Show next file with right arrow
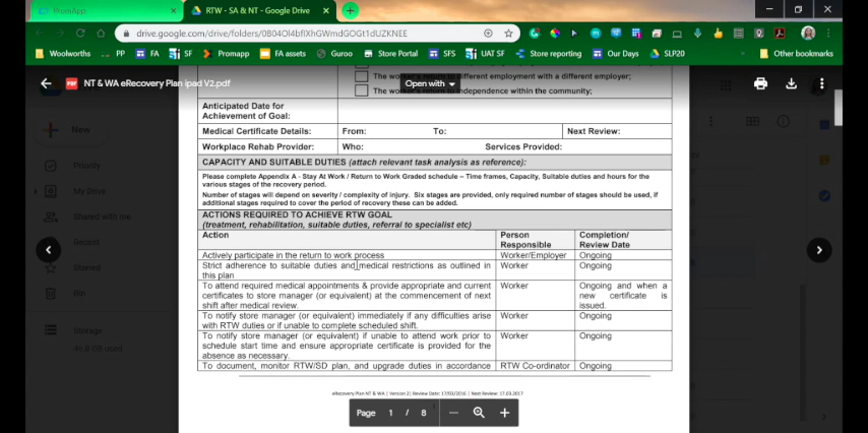The width and height of the screenshot is (868, 433). 819,250
